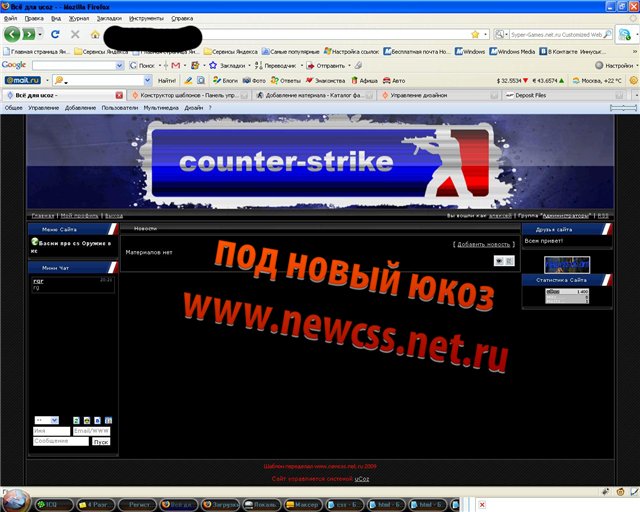
Task: Click the Главная site link
Action: (x=43, y=216)
